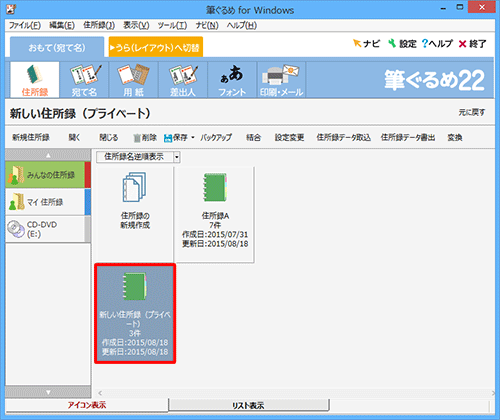500x420 pixels.
Task: Click the 結合 (merge) button
Action: tap(253, 137)
